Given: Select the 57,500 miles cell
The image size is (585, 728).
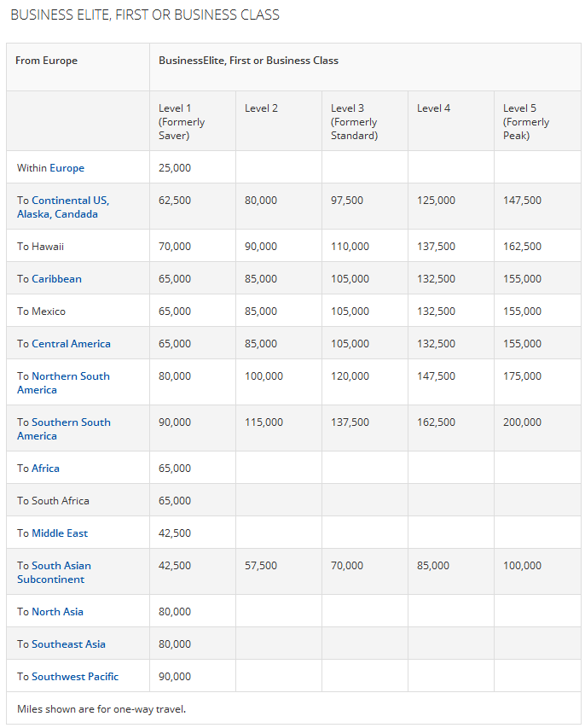Looking at the screenshot, I should pos(261,566).
